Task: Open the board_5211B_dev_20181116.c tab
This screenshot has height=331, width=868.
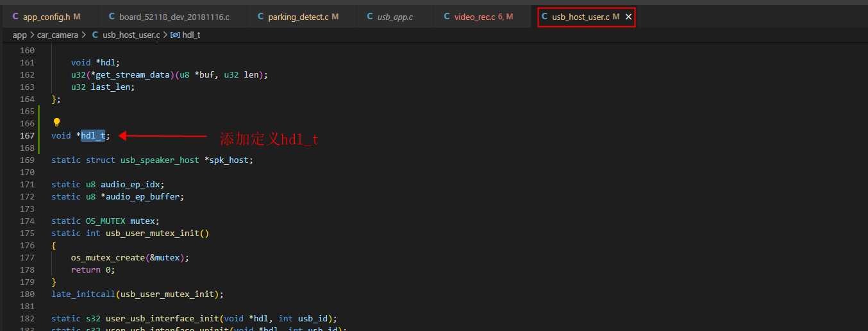Action: 174,17
